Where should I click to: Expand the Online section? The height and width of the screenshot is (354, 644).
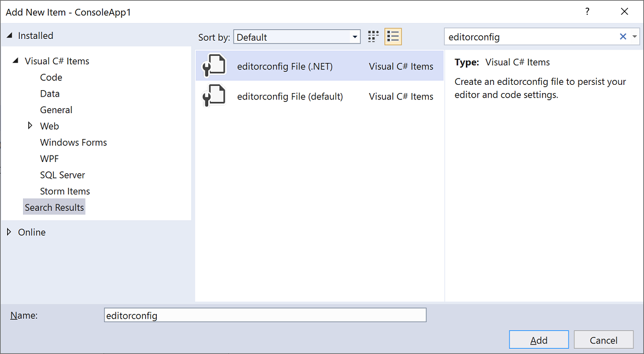coord(8,232)
